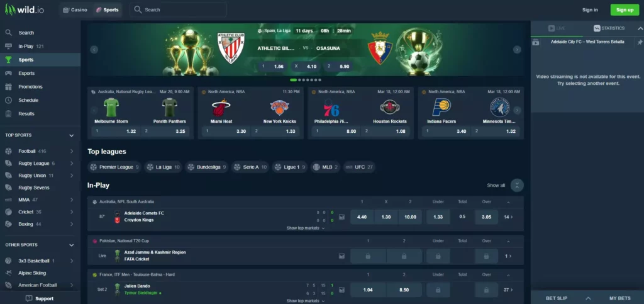Pin the live stream panel

pyautogui.click(x=640, y=42)
